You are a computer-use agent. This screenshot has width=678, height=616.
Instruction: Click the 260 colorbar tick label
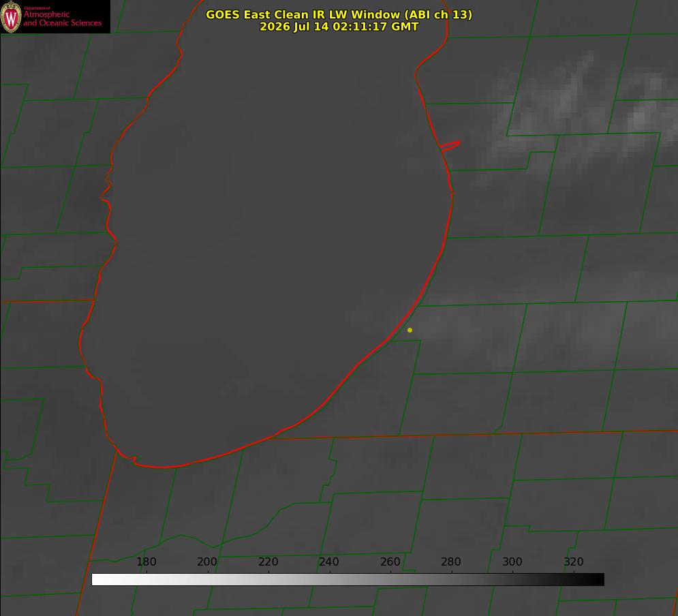(390, 561)
